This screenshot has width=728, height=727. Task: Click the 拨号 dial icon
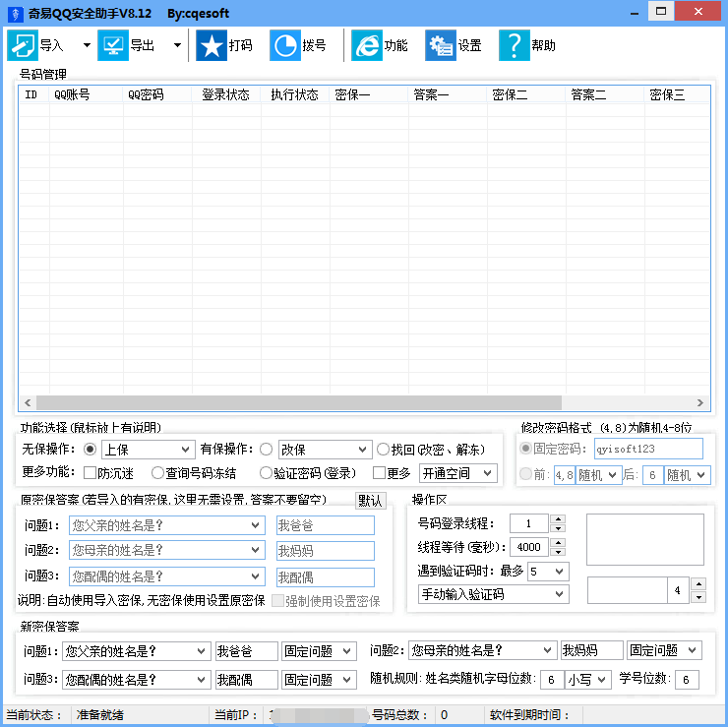pos(285,45)
